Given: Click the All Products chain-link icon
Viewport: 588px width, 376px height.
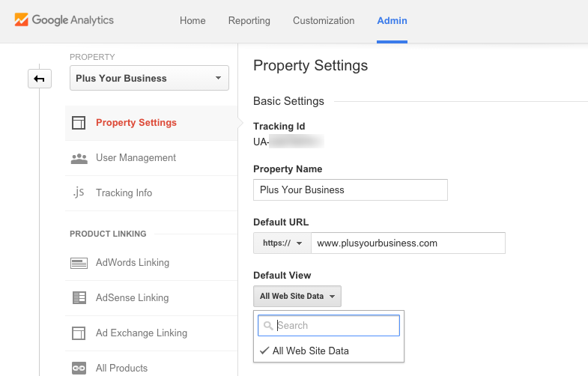Looking at the screenshot, I should tap(79, 368).
